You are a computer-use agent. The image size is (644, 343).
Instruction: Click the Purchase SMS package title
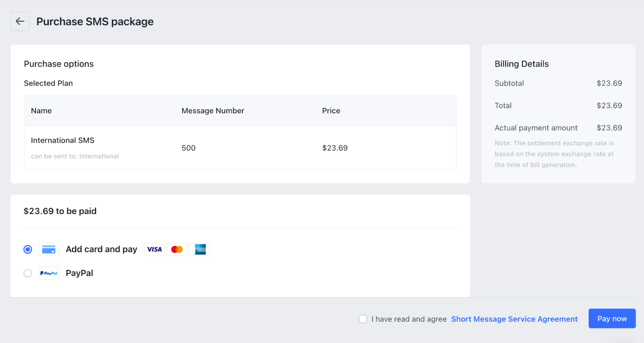click(x=95, y=21)
